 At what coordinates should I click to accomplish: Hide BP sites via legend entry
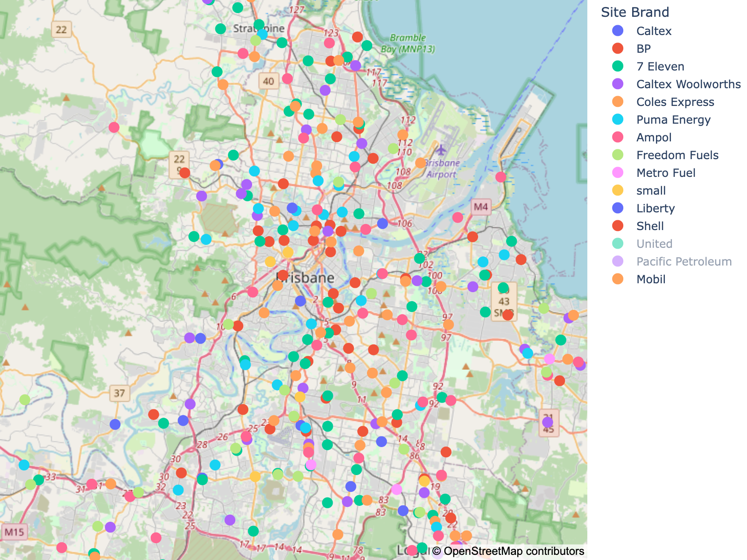[643, 49]
